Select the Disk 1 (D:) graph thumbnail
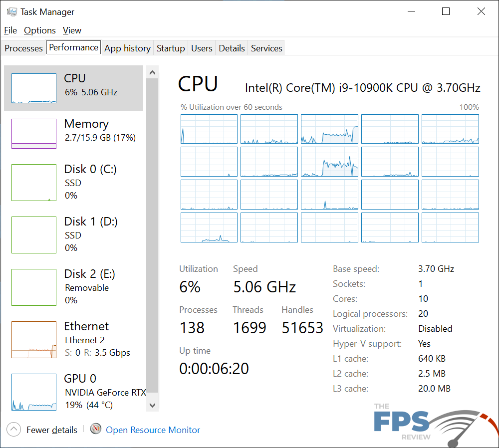This screenshot has height=448, width=499. click(34, 235)
